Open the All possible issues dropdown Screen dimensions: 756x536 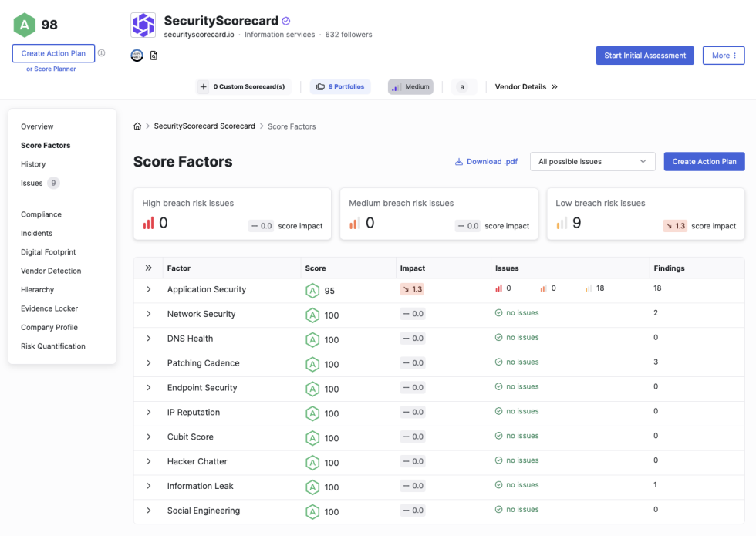pyautogui.click(x=592, y=162)
